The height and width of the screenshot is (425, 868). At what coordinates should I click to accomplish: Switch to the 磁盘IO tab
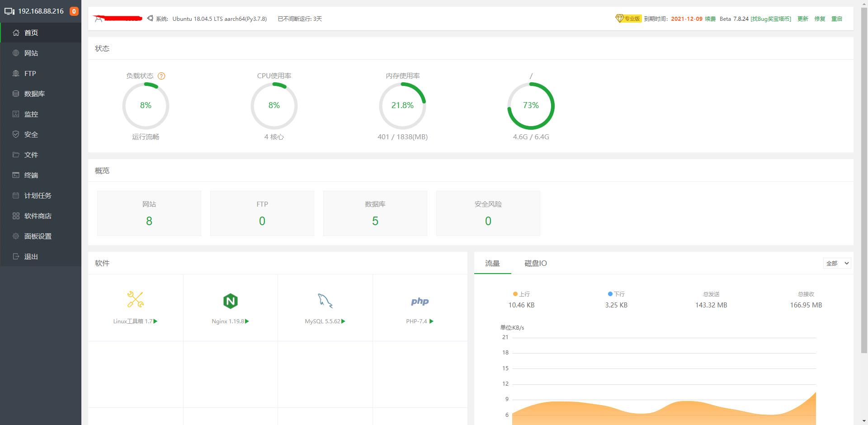pyautogui.click(x=535, y=263)
